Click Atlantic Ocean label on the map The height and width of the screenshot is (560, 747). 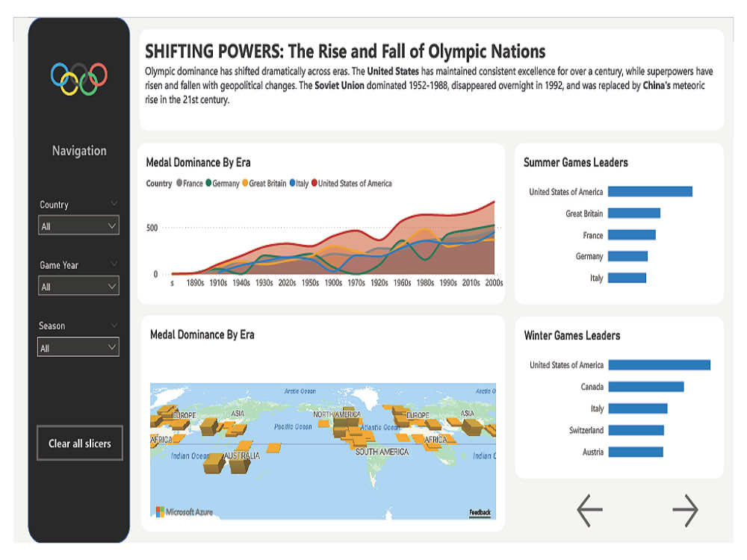[380, 427]
